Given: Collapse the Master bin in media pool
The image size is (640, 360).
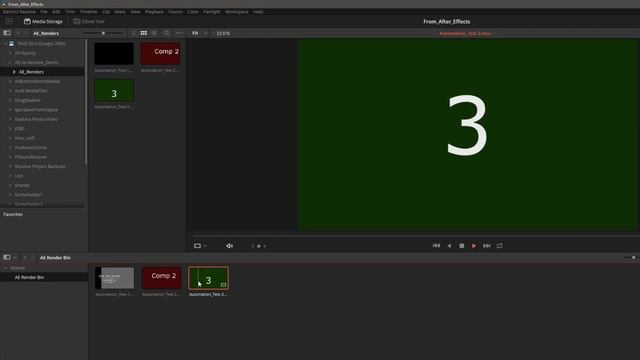Looking at the screenshot, I should 6,268.
